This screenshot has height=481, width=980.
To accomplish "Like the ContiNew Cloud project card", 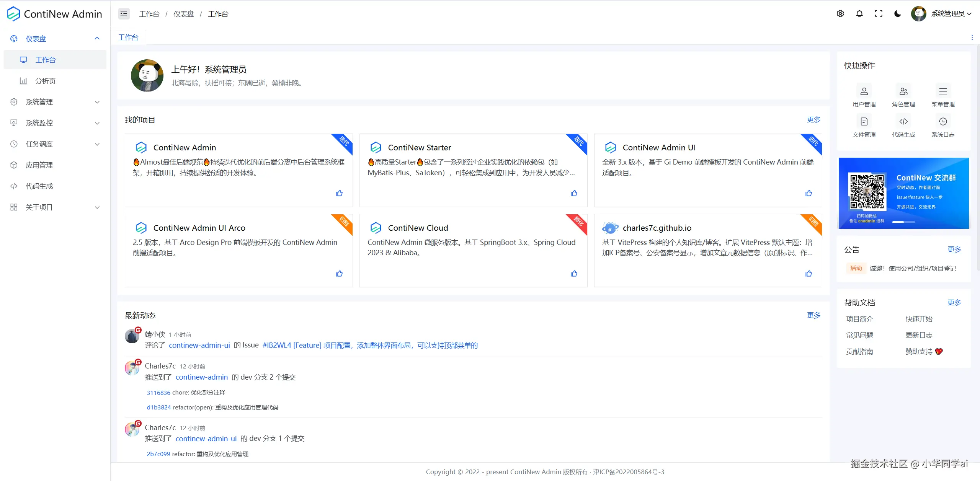I will [x=574, y=274].
